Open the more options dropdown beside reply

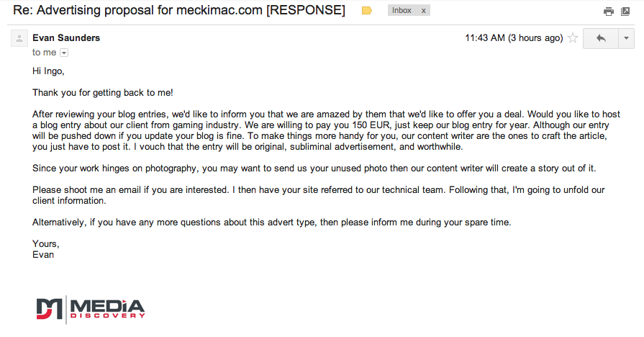[x=626, y=39]
